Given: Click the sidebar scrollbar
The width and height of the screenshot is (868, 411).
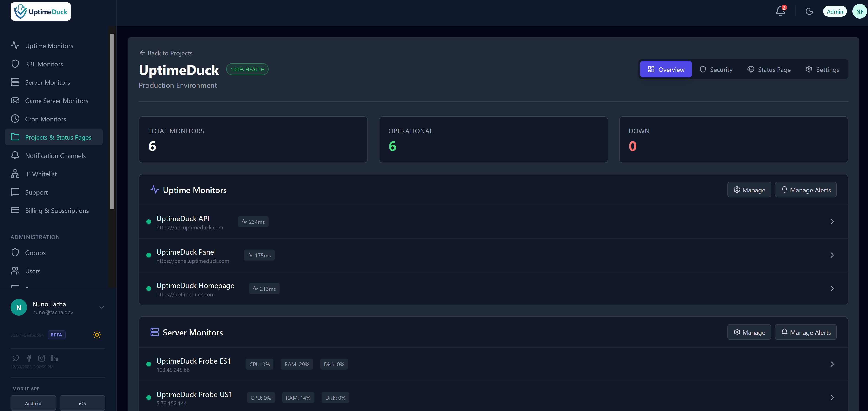Looking at the screenshot, I should coord(112,121).
